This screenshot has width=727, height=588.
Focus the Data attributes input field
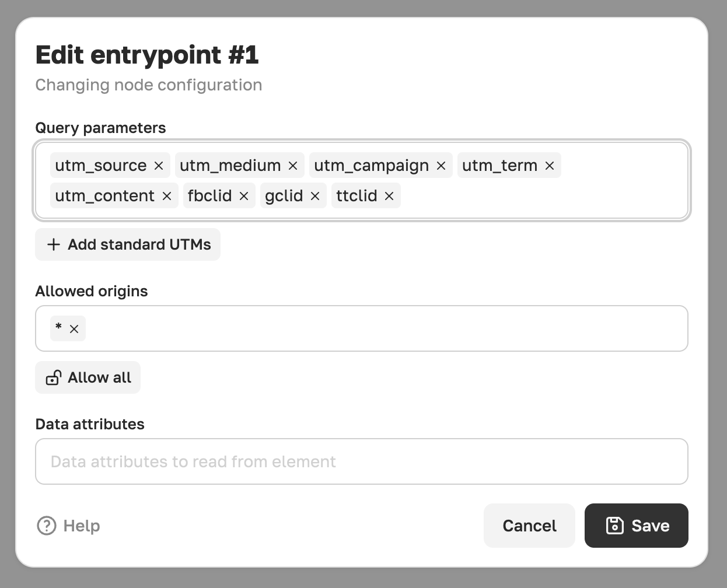[x=362, y=461]
